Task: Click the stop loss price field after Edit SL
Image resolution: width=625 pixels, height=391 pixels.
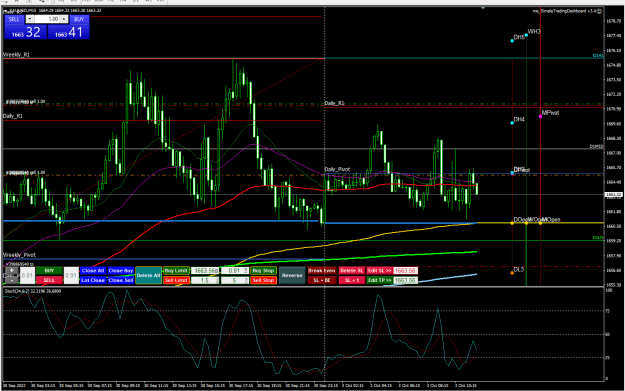Action: tap(405, 271)
